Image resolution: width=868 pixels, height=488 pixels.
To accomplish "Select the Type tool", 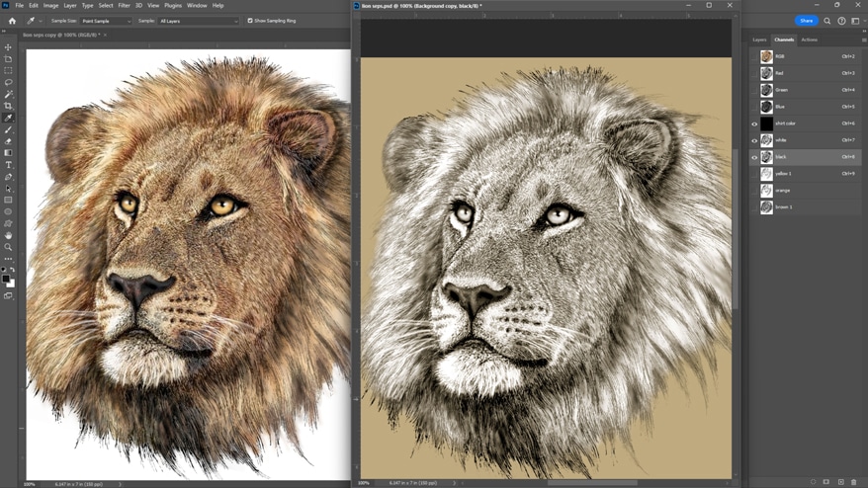I will [9, 165].
